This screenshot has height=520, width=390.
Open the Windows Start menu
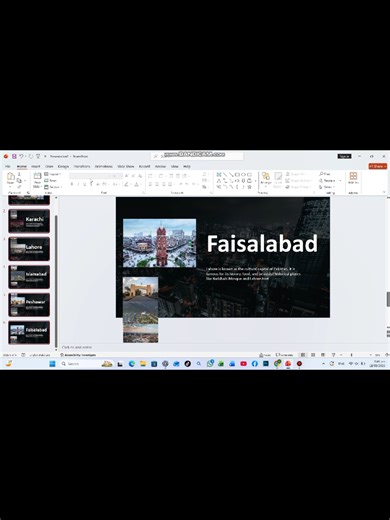52,364
